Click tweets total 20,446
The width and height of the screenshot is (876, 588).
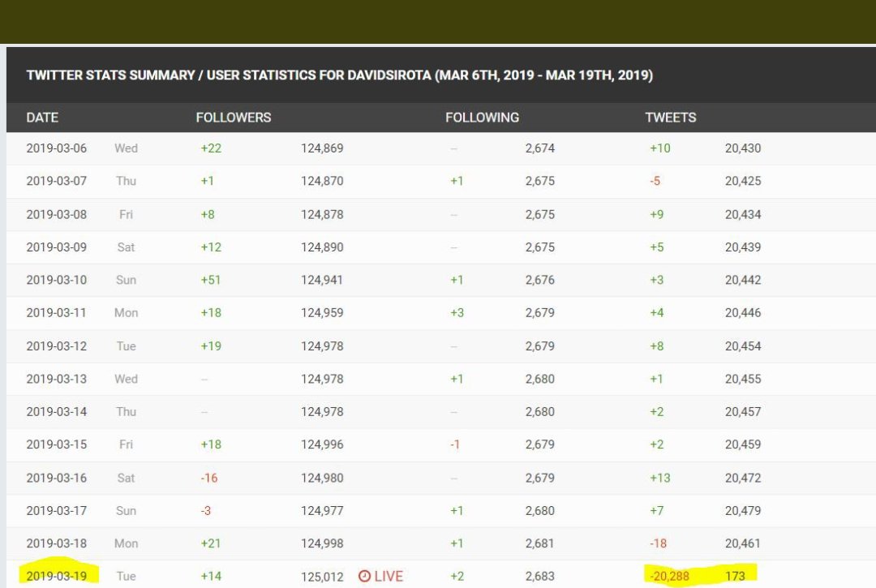pos(743,313)
